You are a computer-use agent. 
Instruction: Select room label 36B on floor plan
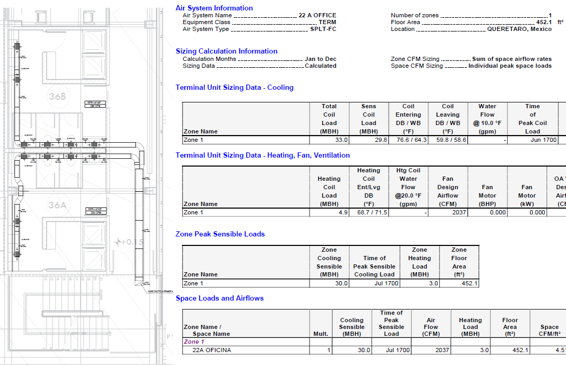point(57,96)
